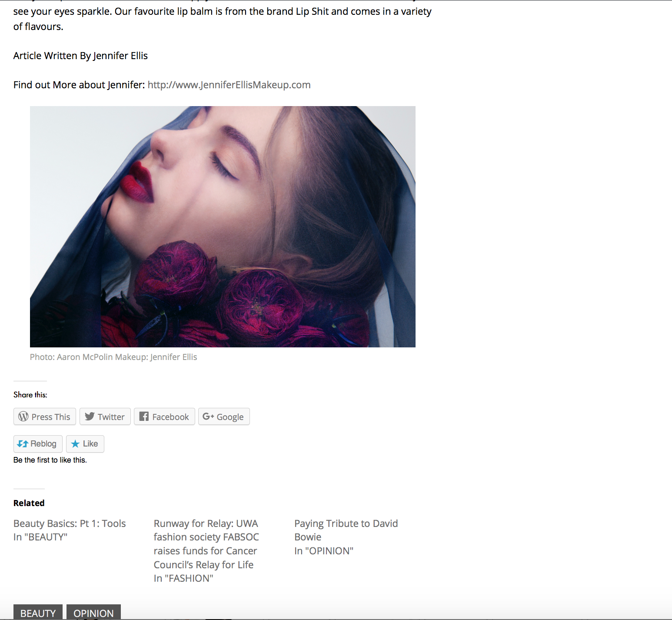
Task: Click the 'Share this:' label
Action: coord(30,395)
